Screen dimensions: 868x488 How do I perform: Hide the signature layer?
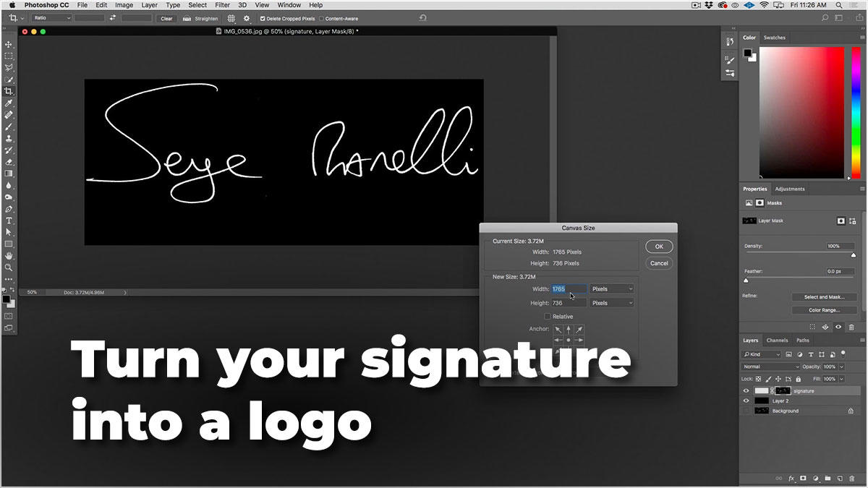pyautogui.click(x=747, y=391)
